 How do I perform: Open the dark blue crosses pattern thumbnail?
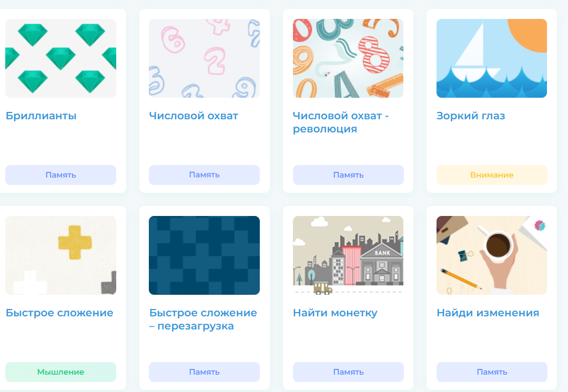coord(204,255)
